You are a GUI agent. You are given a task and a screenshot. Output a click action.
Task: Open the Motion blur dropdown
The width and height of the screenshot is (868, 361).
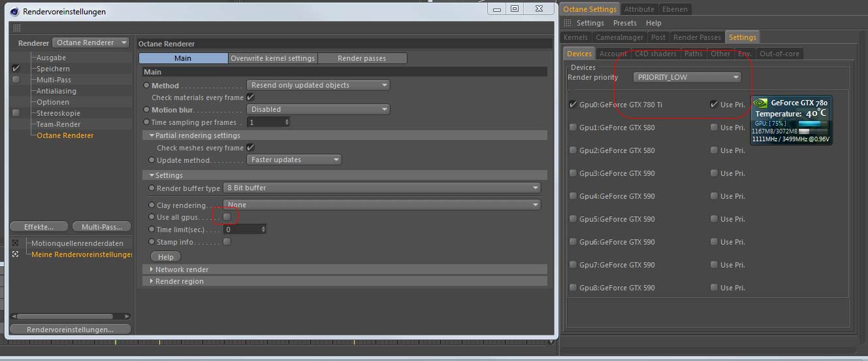pos(318,109)
